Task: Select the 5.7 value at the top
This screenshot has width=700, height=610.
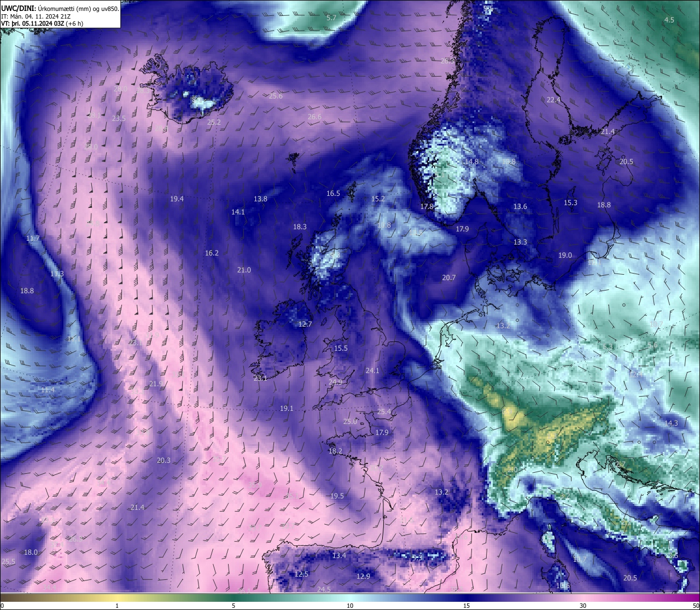Action: coord(331,18)
